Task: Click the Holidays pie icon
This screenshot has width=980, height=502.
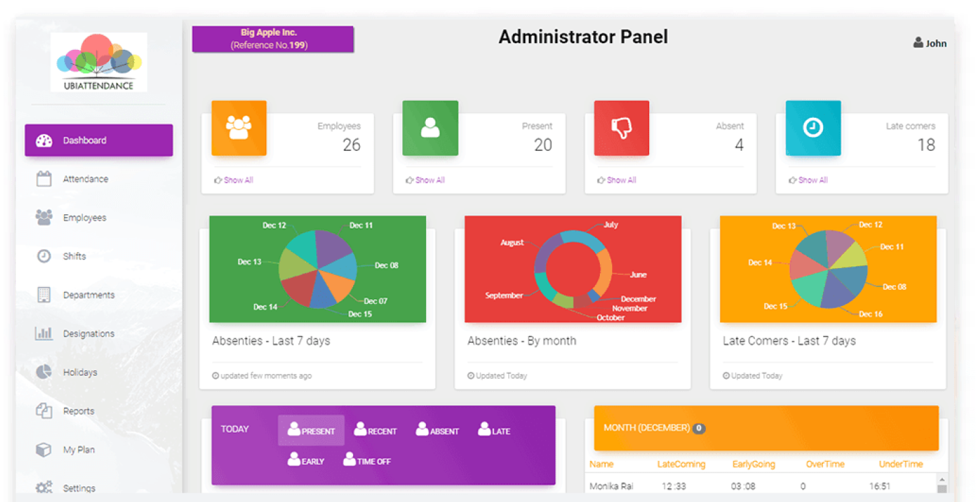Action: coord(44,372)
